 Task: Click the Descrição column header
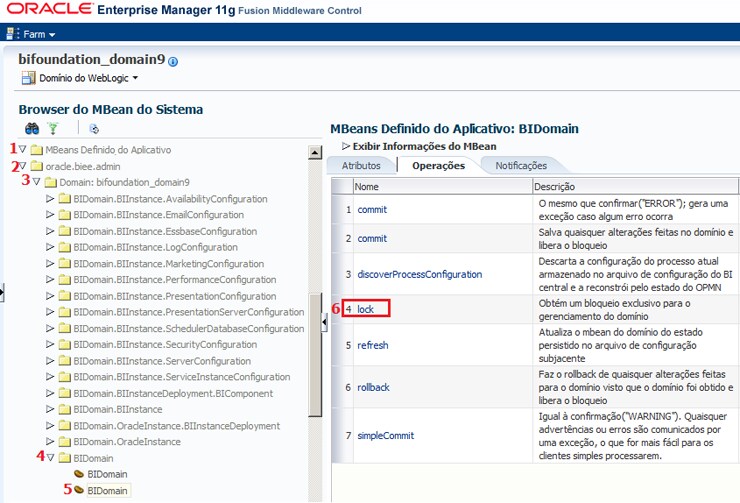point(635,186)
